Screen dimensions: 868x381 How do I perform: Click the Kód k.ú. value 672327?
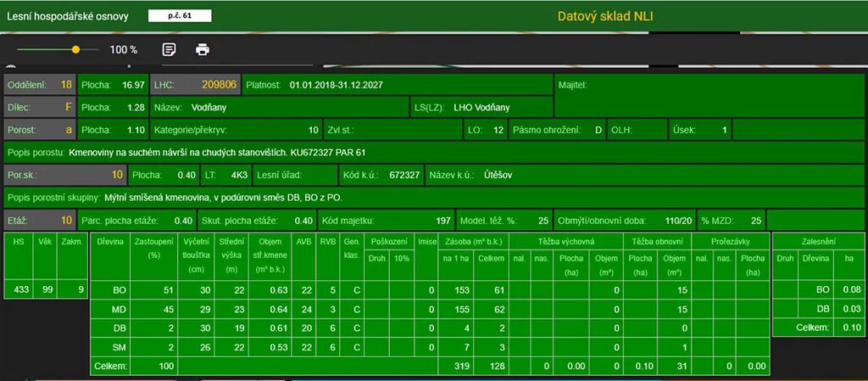point(405,175)
